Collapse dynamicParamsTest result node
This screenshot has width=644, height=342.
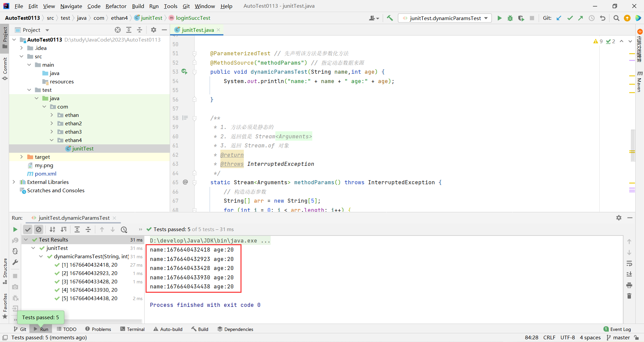tap(41, 257)
